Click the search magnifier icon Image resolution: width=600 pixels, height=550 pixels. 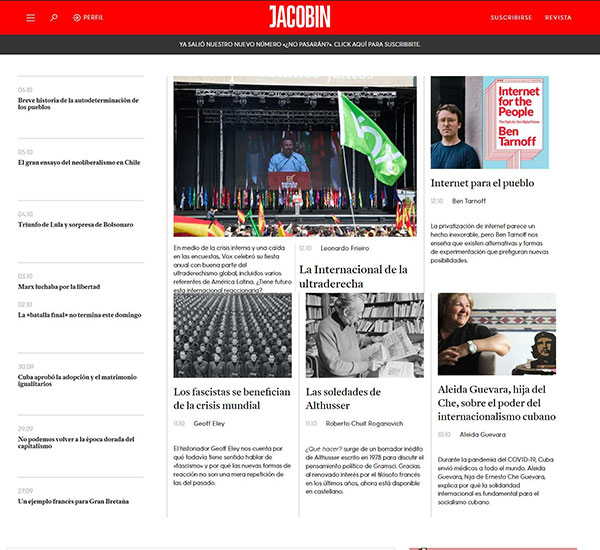pyautogui.click(x=54, y=18)
